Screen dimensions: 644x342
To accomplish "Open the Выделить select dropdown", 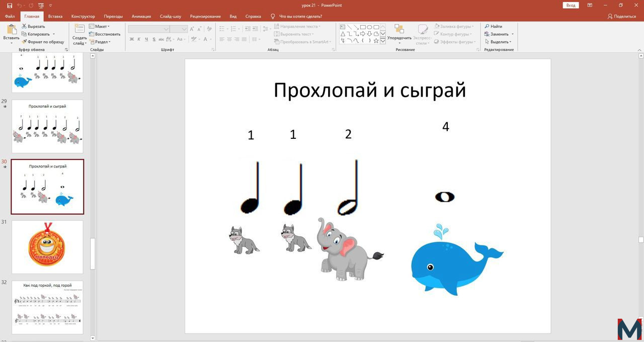I will coord(498,42).
